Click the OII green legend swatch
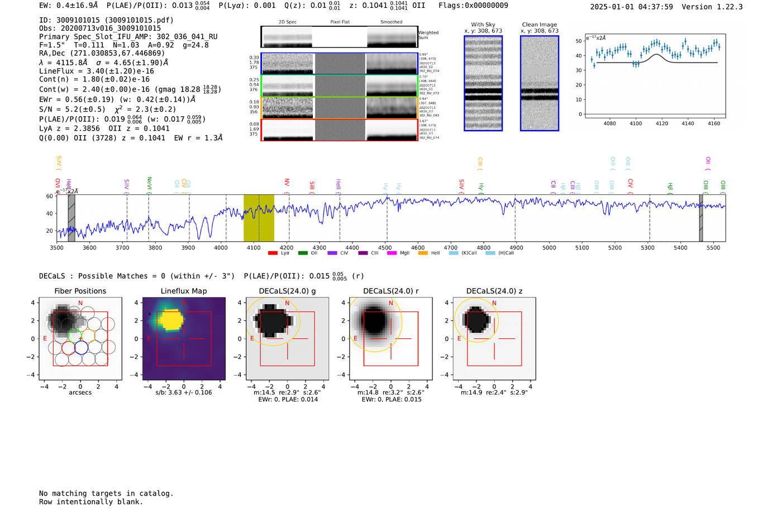782x532 pixels. click(303, 253)
